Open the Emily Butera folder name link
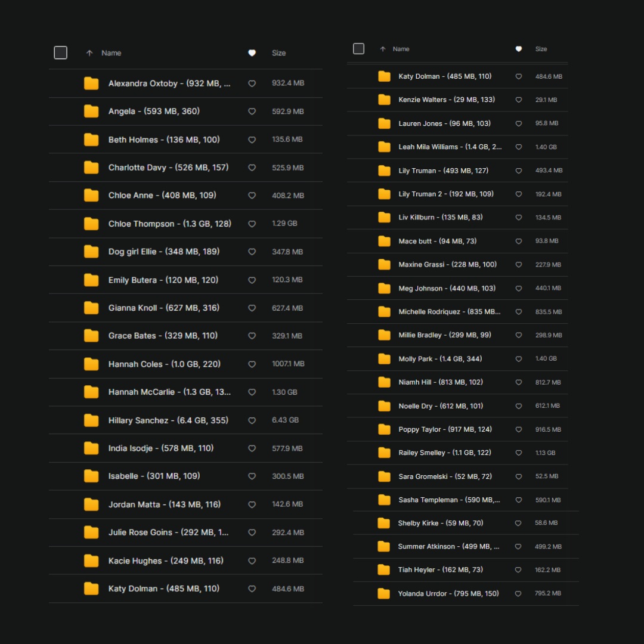This screenshot has height=644, width=644. [163, 280]
